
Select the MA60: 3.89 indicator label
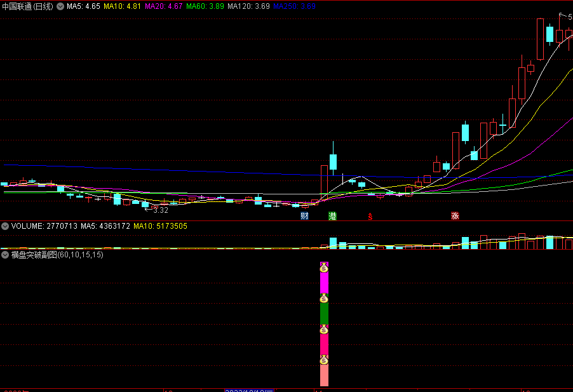point(205,6)
